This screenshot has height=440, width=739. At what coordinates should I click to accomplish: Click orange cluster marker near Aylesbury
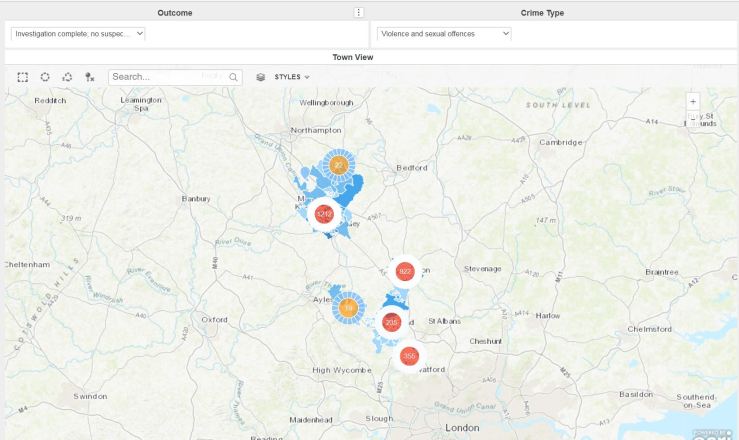(x=348, y=308)
